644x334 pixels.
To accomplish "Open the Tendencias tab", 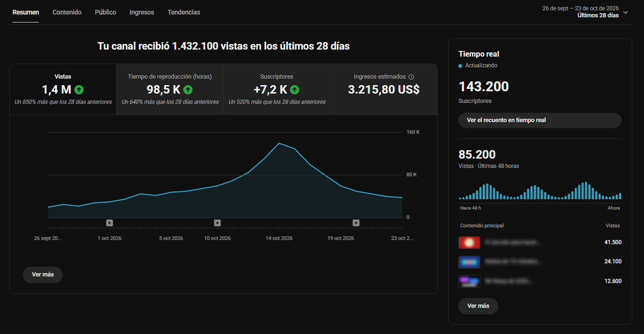I will tap(184, 12).
